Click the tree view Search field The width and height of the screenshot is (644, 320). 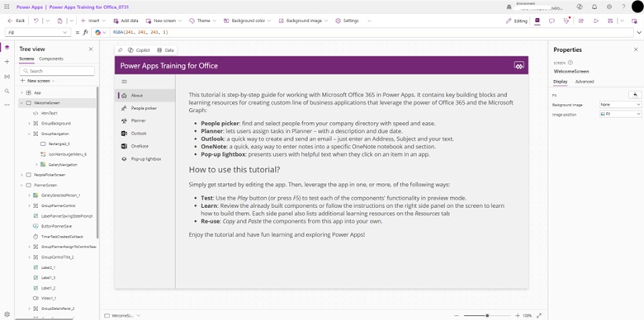[x=57, y=71]
